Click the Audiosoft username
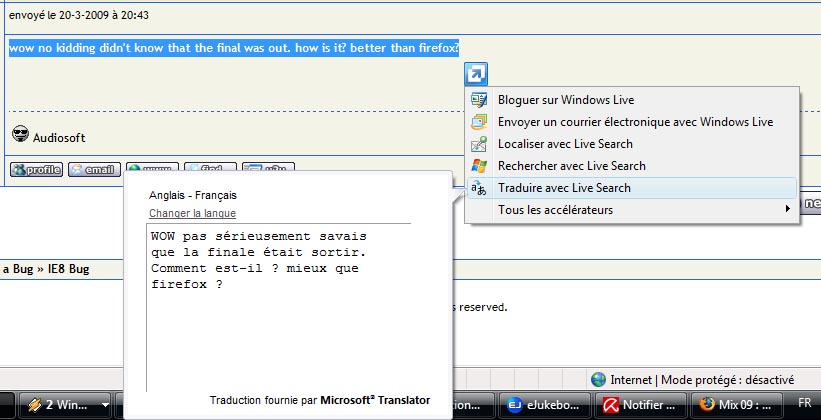The image size is (821, 420). tap(59, 138)
